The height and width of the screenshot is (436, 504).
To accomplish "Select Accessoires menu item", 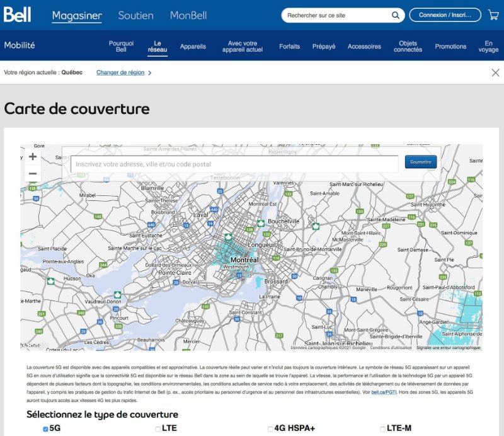I will click(x=364, y=46).
